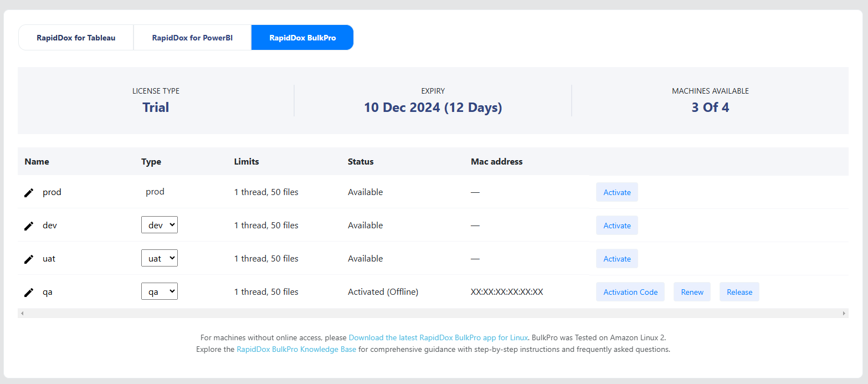Open the uat type dropdown
Viewport: 868px width, 384px height.
(160, 258)
